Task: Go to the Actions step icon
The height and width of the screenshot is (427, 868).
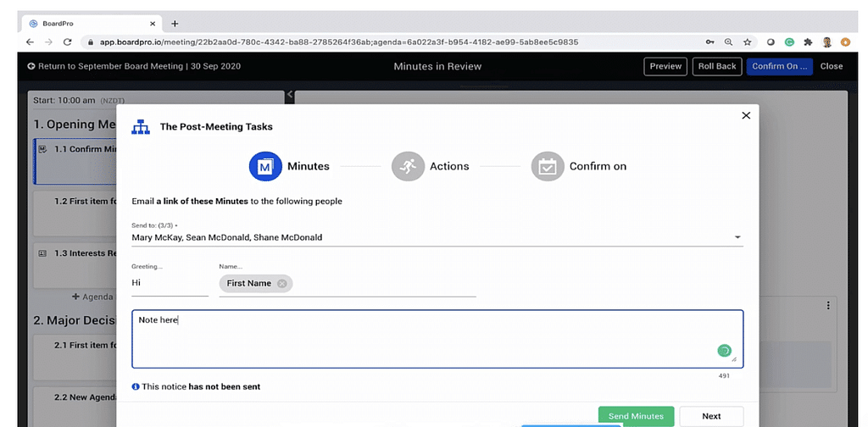Action: tap(408, 167)
